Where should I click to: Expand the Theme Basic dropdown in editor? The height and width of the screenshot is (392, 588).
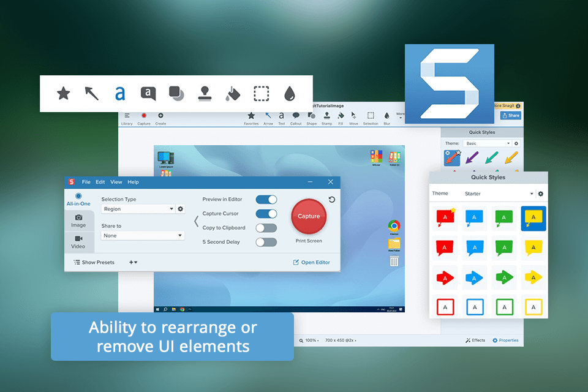pos(487,143)
